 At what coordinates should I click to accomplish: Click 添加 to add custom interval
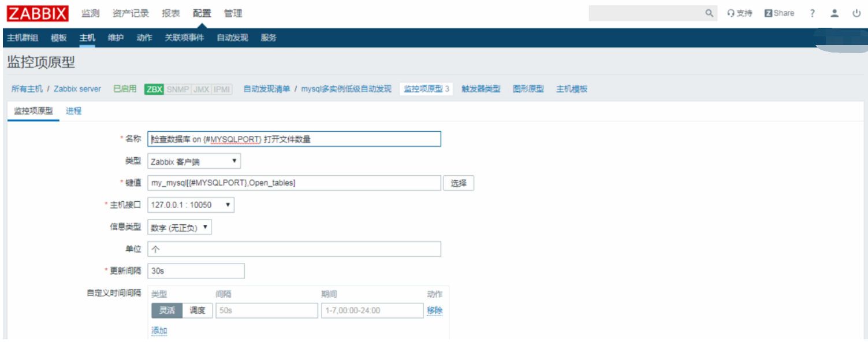click(x=159, y=331)
